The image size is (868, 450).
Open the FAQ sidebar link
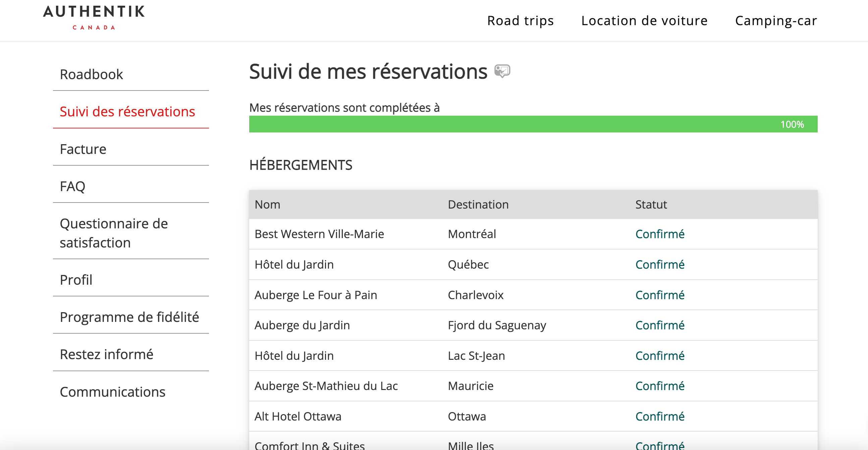pos(131,186)
